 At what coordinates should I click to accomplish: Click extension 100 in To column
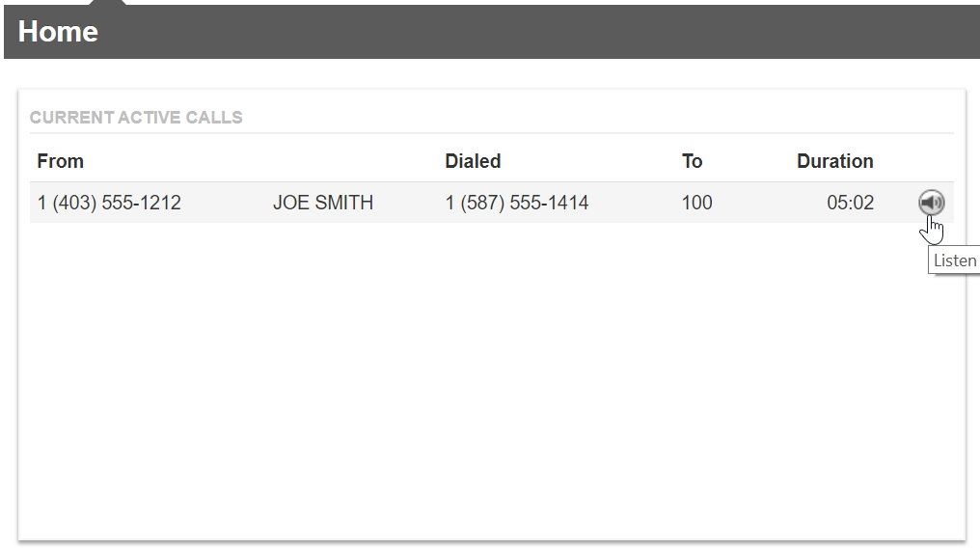click(x=696, y=203)
